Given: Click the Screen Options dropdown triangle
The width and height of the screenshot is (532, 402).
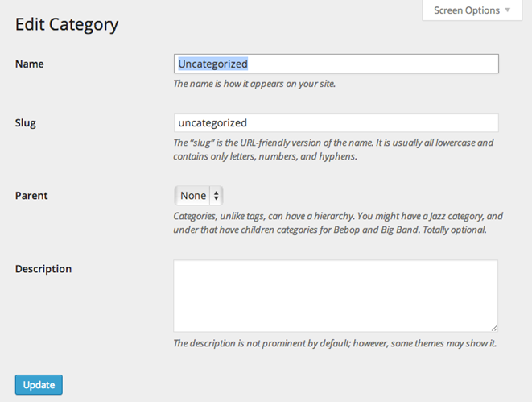Looking at the screenshot, I should click(x=508, y=10).
